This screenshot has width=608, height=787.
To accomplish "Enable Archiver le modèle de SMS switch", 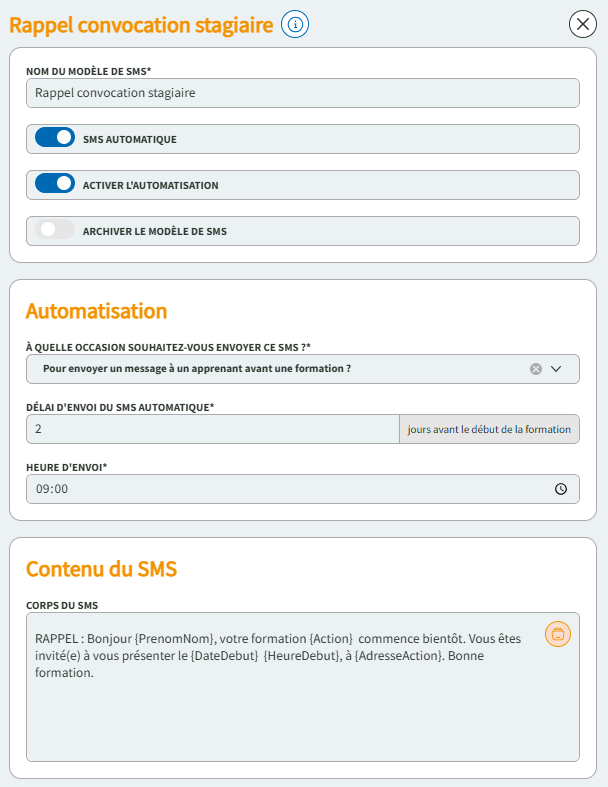I will 55,230.
